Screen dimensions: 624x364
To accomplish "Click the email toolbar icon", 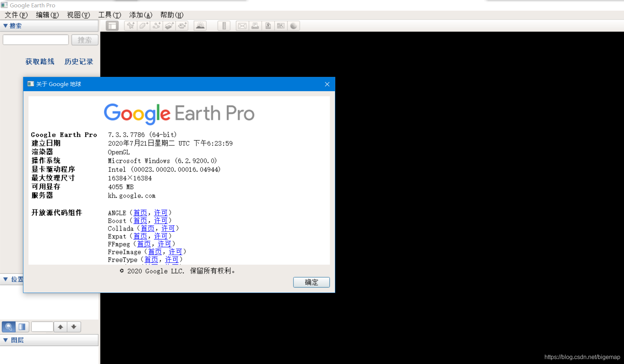I will (x=242, y=26).
